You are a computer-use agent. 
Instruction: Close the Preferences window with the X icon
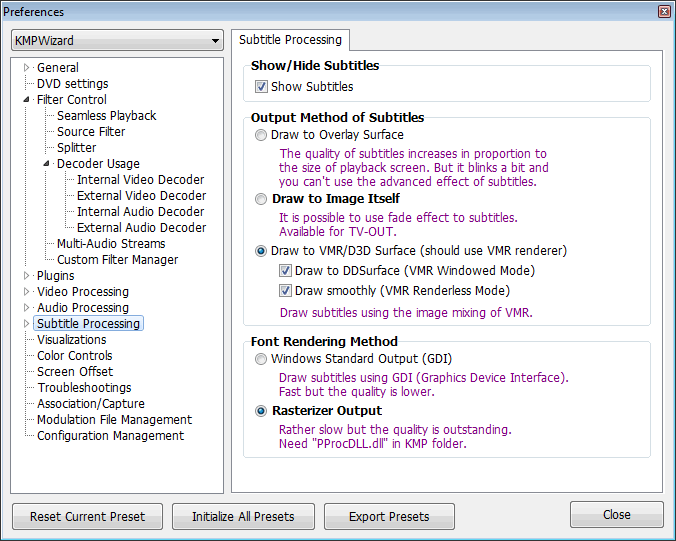pos(664,12)
